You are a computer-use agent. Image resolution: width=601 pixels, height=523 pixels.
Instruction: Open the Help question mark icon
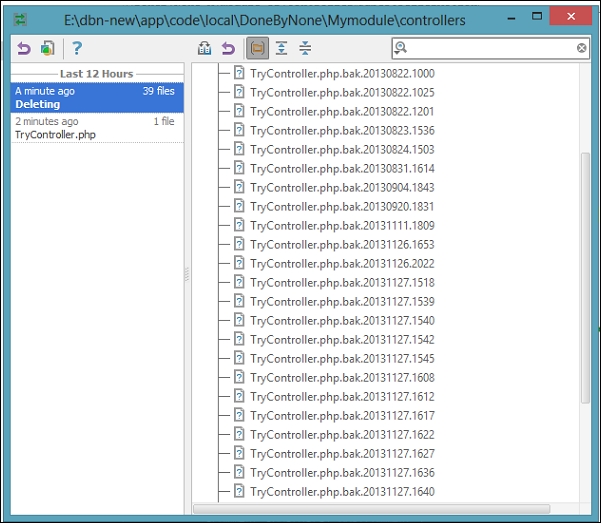[x=77, y=48]
